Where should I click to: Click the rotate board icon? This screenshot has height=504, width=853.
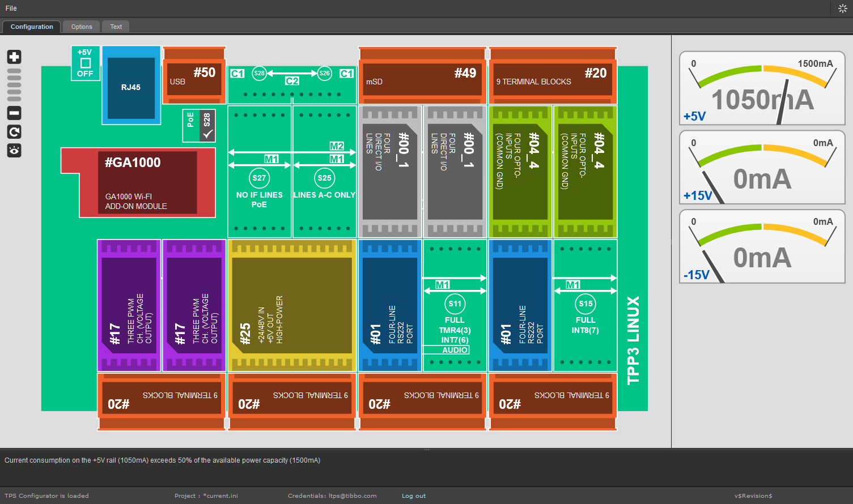(14, 132)
